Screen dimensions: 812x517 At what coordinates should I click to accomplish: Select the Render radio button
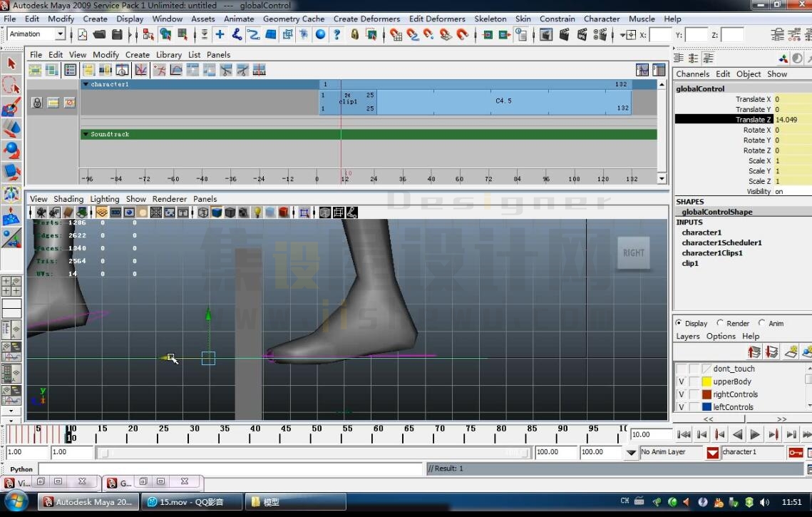tap(720, 323)
